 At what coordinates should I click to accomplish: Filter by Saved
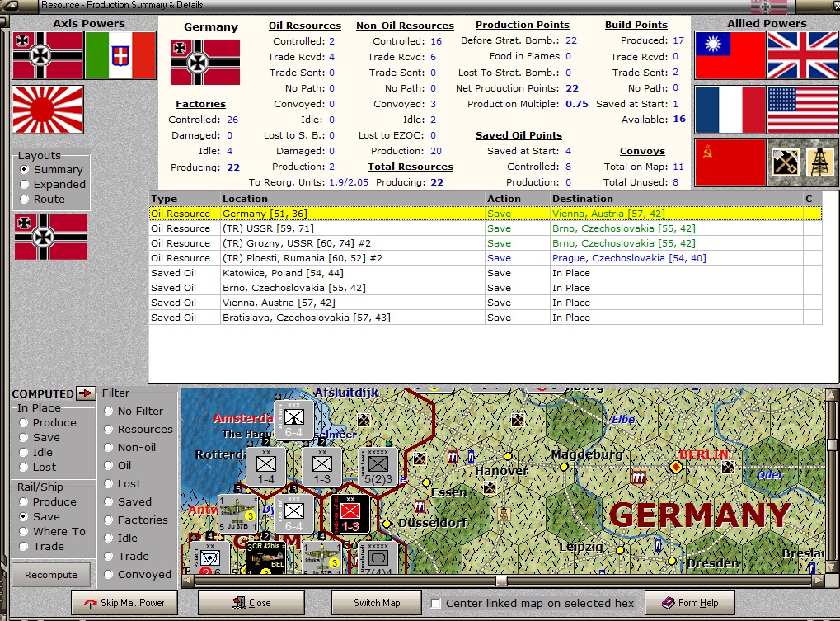128,501
